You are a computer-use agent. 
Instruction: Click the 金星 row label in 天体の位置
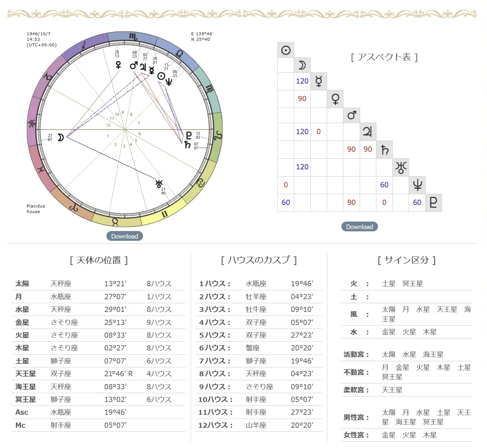coord(22,322)
